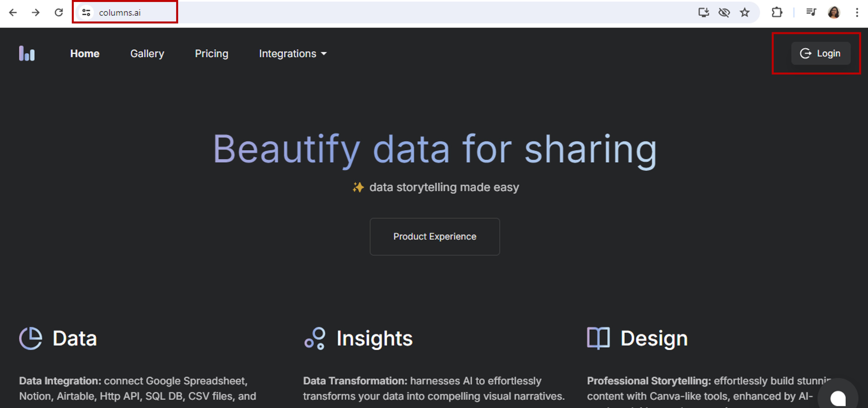Image resolution: width=868 pixels, height=408 pixels.
Task: Click the browser forward arrow
Action: coord(35,12)
